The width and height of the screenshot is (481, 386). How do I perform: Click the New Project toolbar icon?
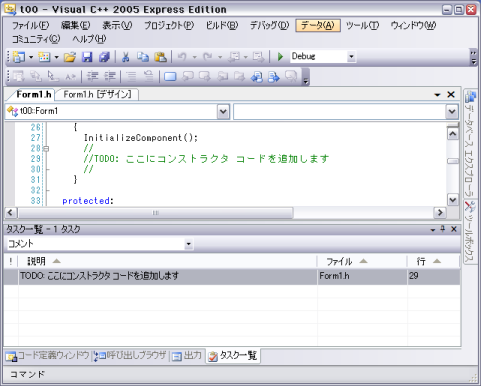(x=19, y=57)
